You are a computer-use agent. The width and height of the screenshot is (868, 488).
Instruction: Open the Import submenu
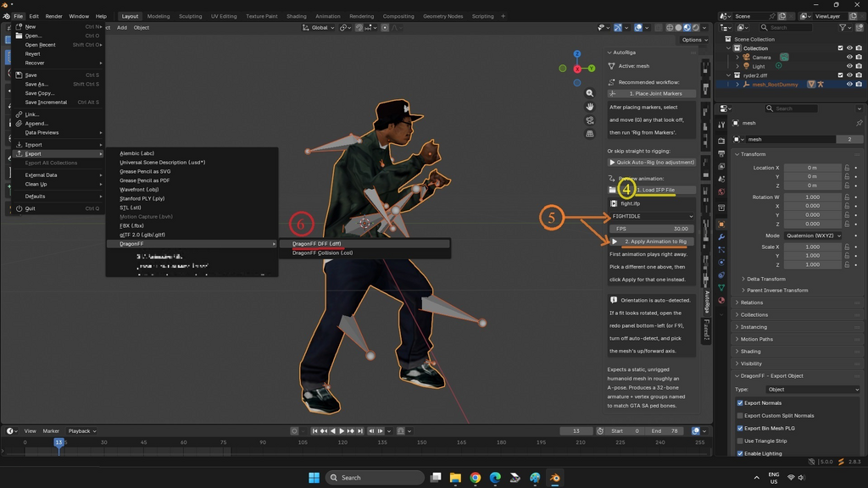pyautogui.click(x=58, y=144)
